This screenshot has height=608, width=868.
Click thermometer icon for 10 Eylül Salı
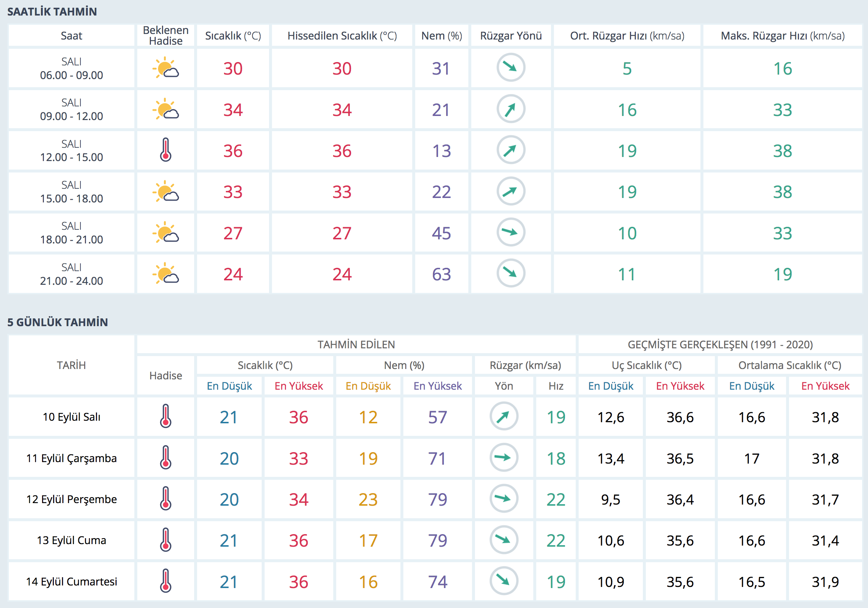[x=166, y=417]
